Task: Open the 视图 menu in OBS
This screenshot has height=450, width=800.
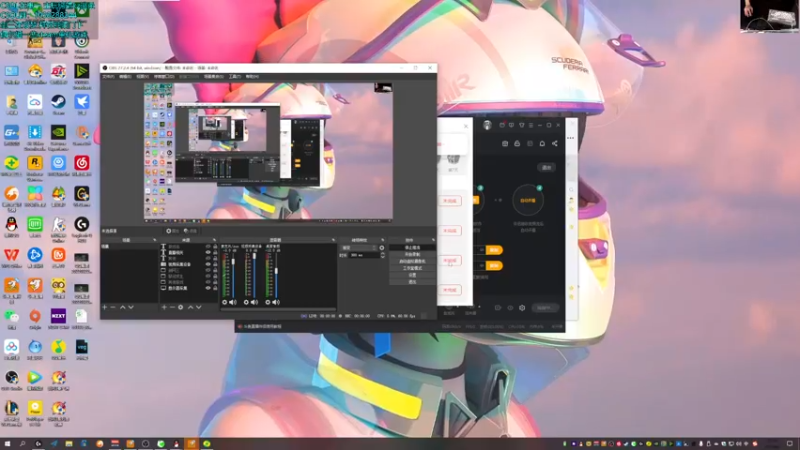Action: tap(142, 77)
